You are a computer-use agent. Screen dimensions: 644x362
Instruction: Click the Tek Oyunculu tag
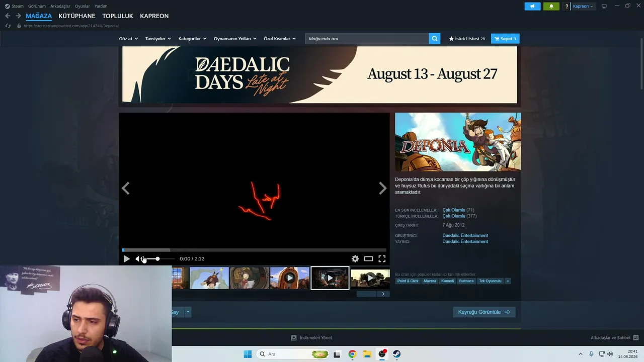tap(490, 281)
